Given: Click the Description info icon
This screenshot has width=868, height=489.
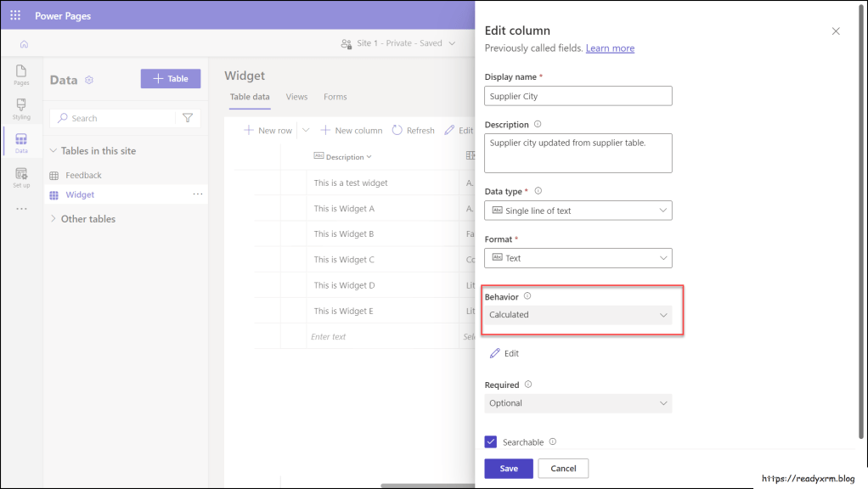Looking at the screenshot, I should 538,124.
